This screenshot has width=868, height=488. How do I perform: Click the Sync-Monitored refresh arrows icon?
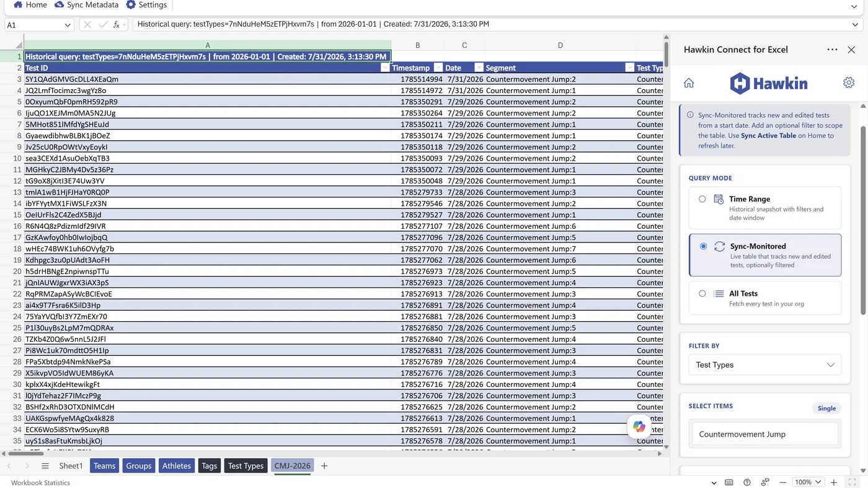coord(720,246)
